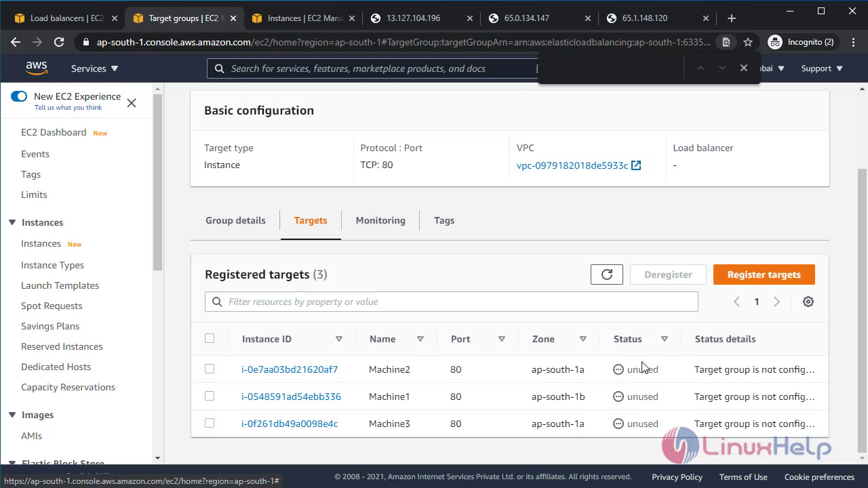The width and height of the screenshot is (868, 488).
Task: Close the find-in-page bar
Action: tap(744, 68)
